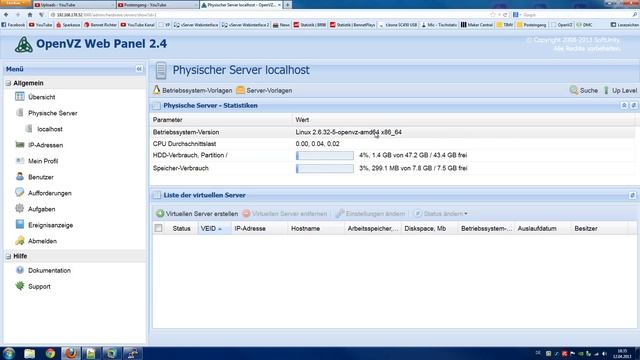Click the Übersicht menu icon
The image size is (640, 360).
point(20,97)
